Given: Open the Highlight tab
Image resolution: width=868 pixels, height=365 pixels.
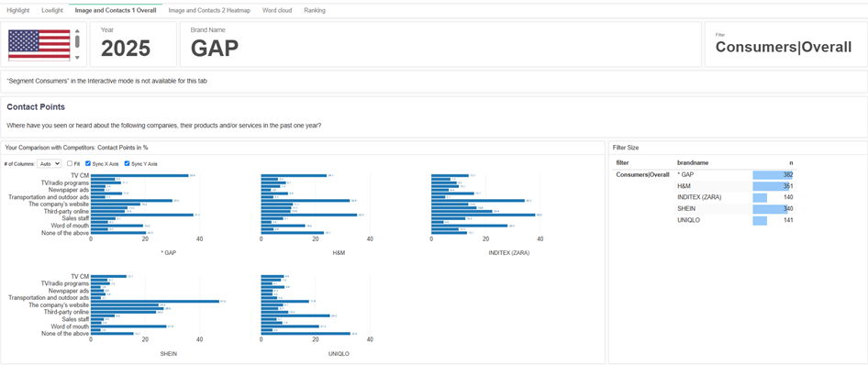Looking at the screenshot, I should 17,10.
